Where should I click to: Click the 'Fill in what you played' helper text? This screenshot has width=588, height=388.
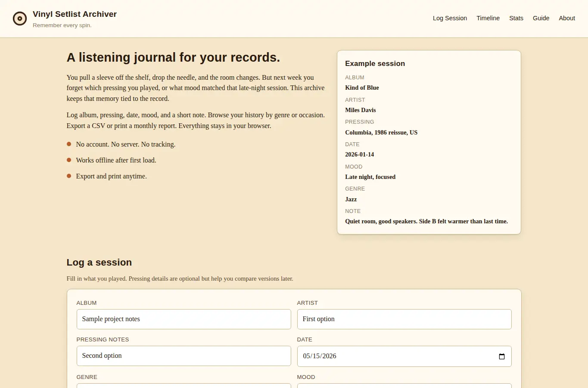pos(180,278)
